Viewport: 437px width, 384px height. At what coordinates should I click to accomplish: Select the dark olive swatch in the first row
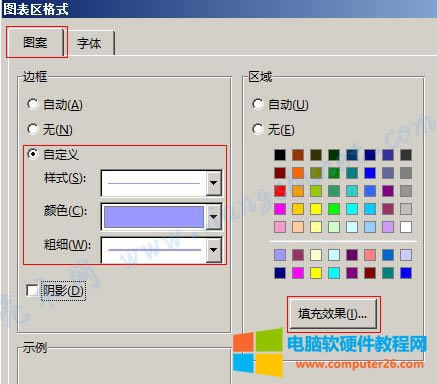[x=316, y=155]
